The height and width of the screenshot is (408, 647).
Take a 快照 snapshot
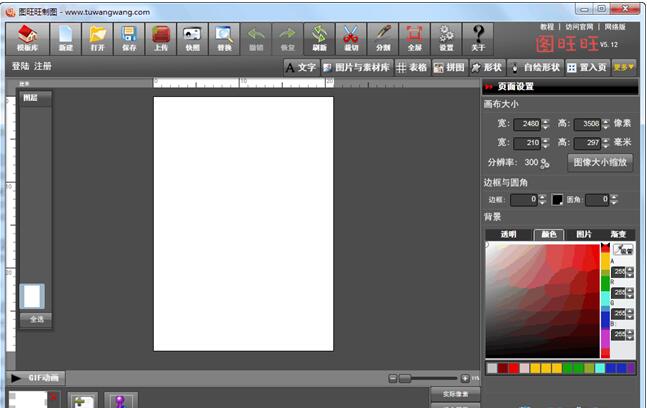pyautogui.click(x=192, y=38)
